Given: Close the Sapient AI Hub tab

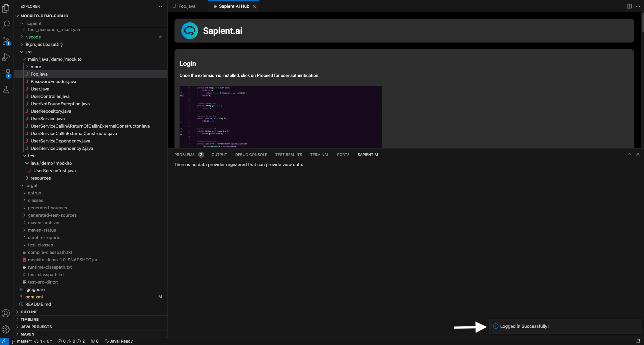Looking at the screenshot, I should coord(254,6).
